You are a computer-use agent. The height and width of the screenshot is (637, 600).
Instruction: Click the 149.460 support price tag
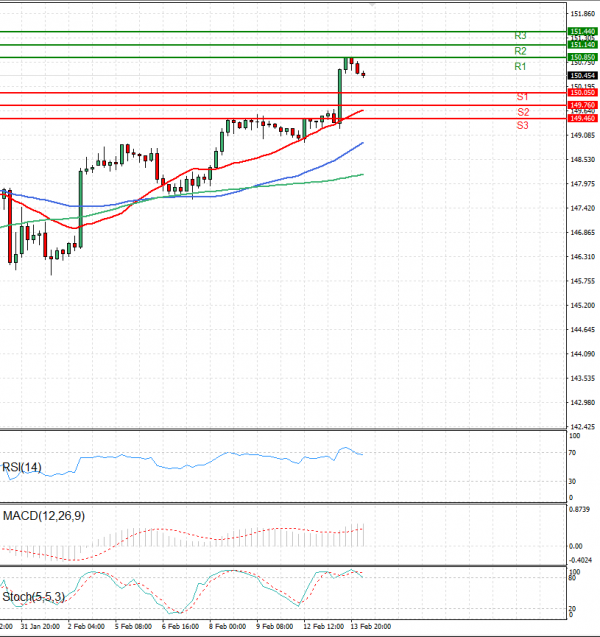583,118
